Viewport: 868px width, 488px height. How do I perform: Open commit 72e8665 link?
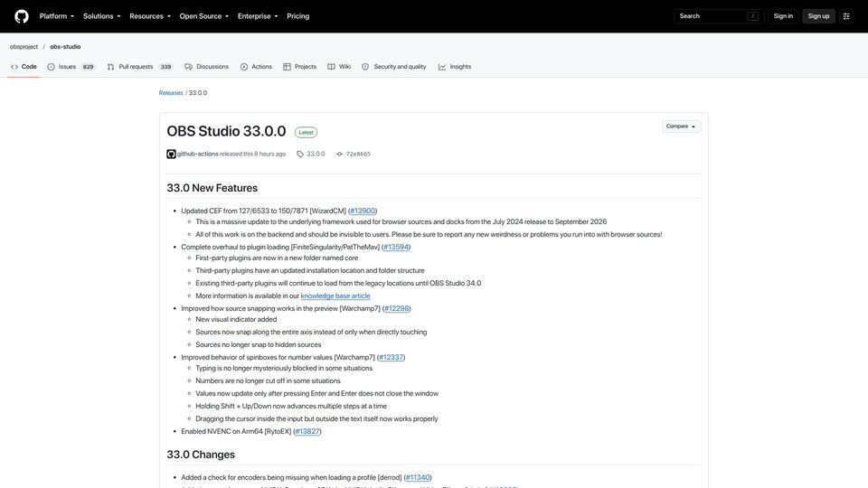[358, 154]
